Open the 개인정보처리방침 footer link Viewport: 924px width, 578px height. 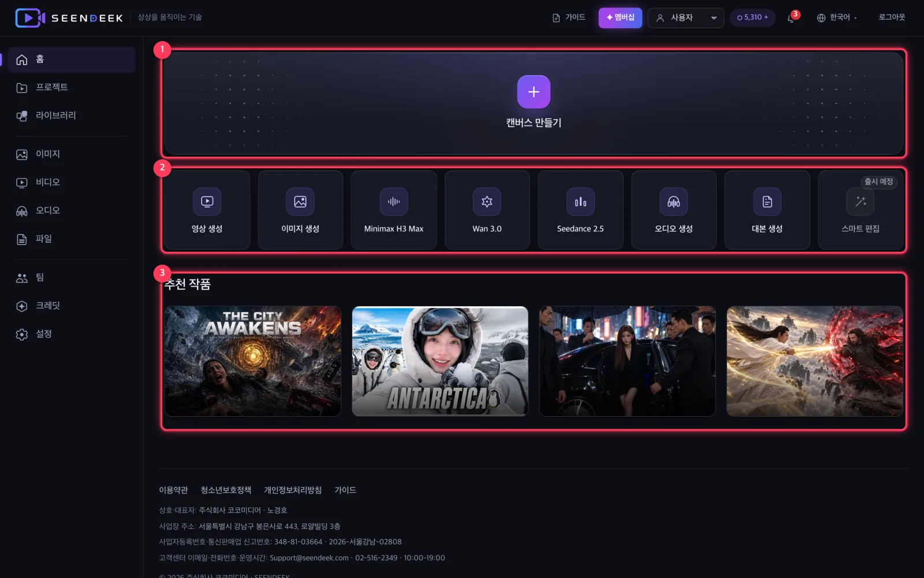pos(293,490)
